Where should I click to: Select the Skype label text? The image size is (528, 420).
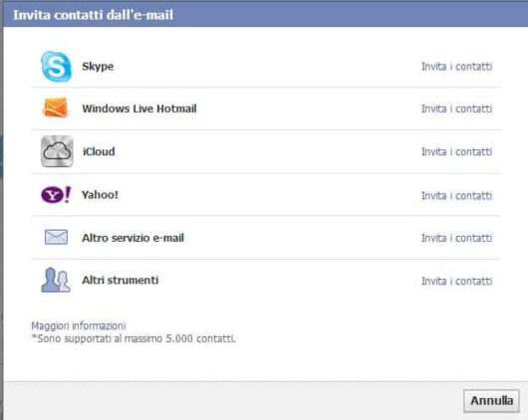pyautogui.click(x=98, y=67)
